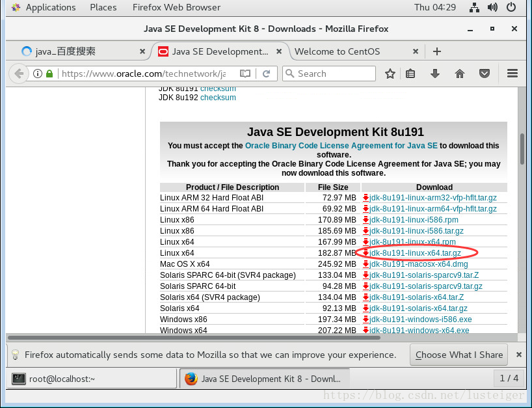Click the horizontal scrollbar thumb
The width and height of the screenshot is (532, 408).
(x=194, y=338)
